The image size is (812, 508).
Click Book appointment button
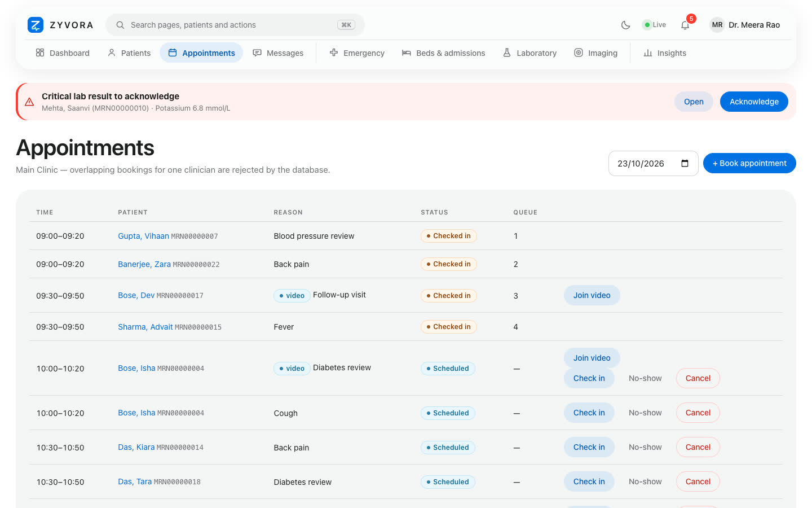(x=749, y=163)
